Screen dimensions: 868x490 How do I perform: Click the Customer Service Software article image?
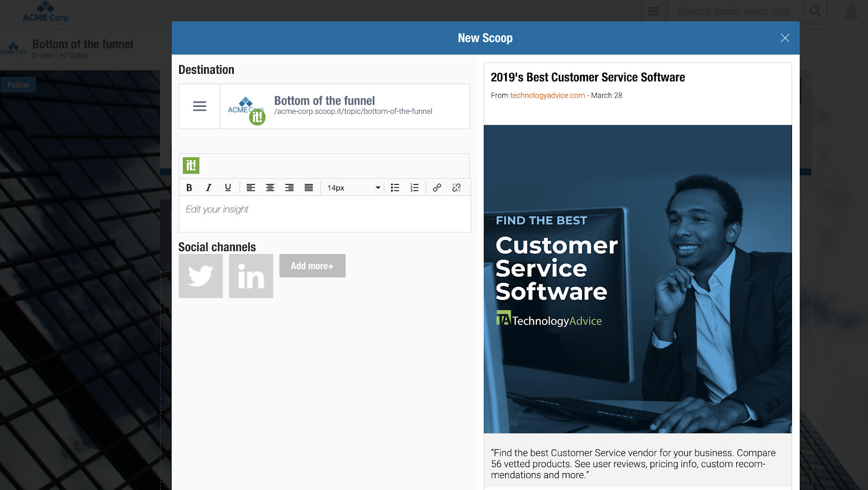[637, 279]
